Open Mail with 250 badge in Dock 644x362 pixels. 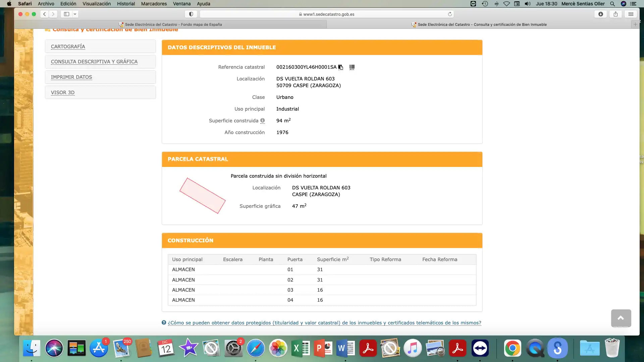coord(121,348)
